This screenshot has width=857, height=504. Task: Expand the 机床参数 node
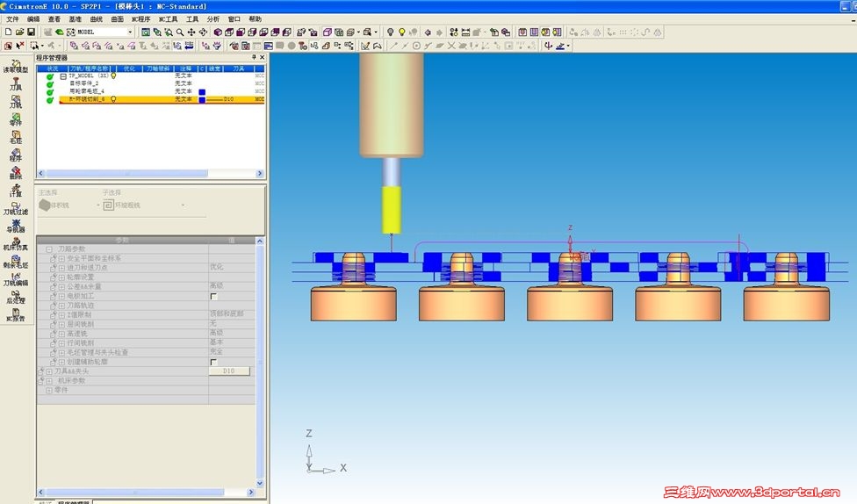[49, 381]
